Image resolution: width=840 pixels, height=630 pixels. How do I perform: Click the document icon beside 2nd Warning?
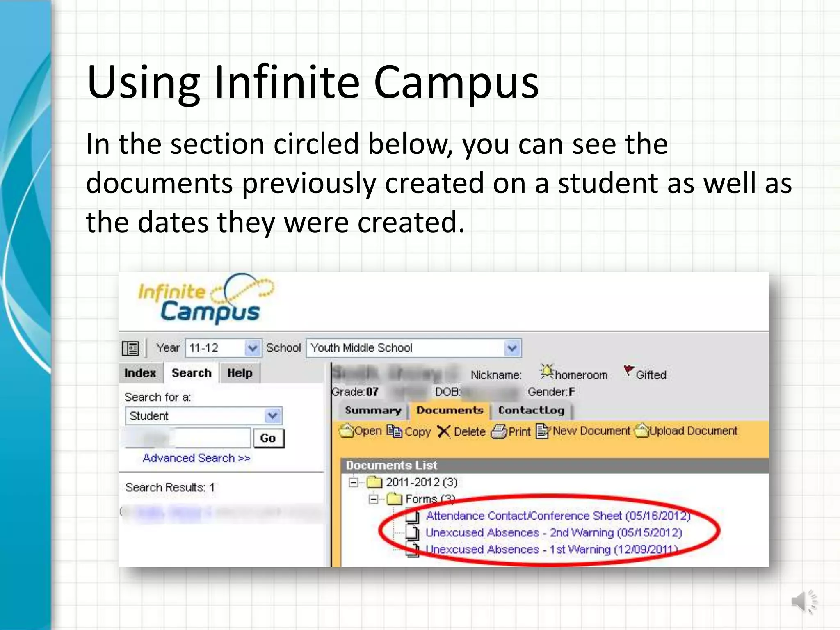tap(412, 533)
